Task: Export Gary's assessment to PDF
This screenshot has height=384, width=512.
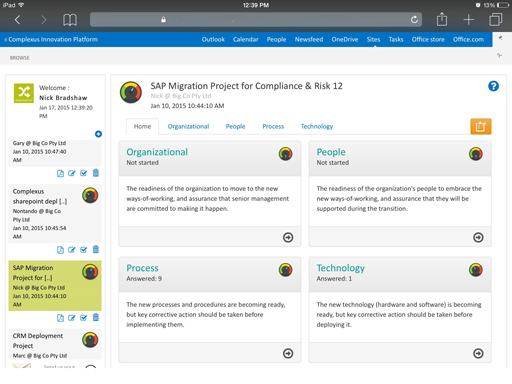Action: 60,173
